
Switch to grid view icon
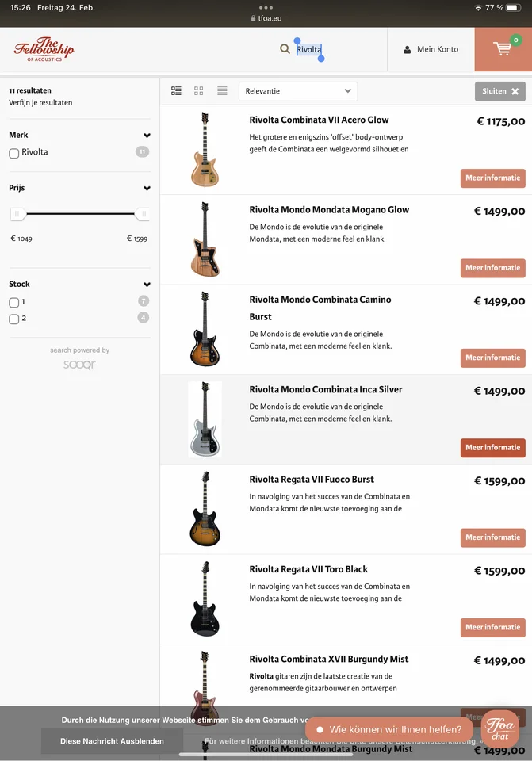[x=199, y=91]
